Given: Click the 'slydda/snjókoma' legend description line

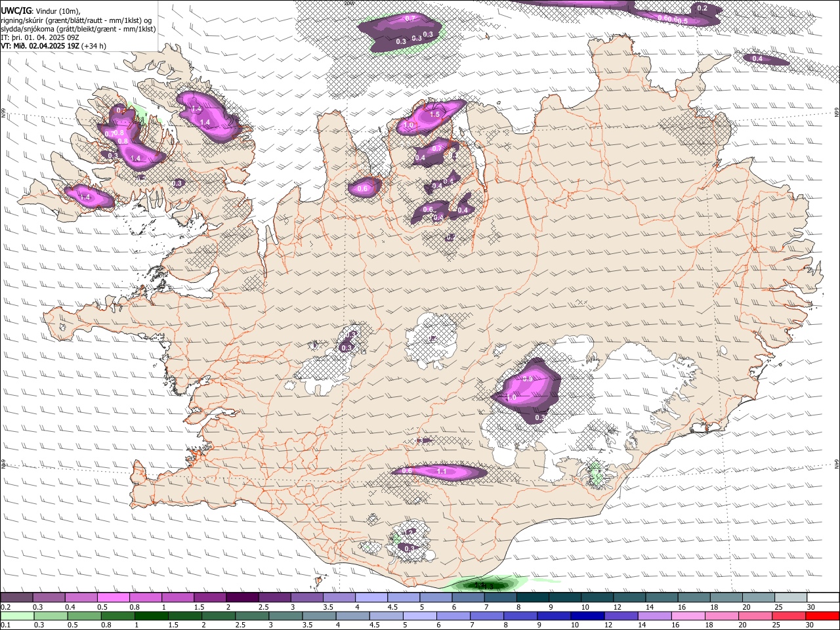Looking at the screenshot, I should pyautogui.click(x=78, y=29).
